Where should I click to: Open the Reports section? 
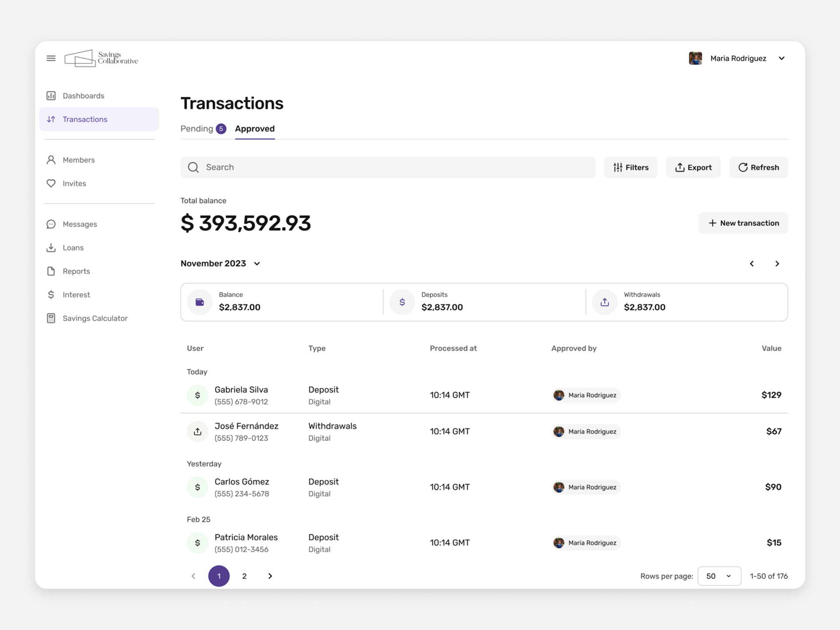76,271
